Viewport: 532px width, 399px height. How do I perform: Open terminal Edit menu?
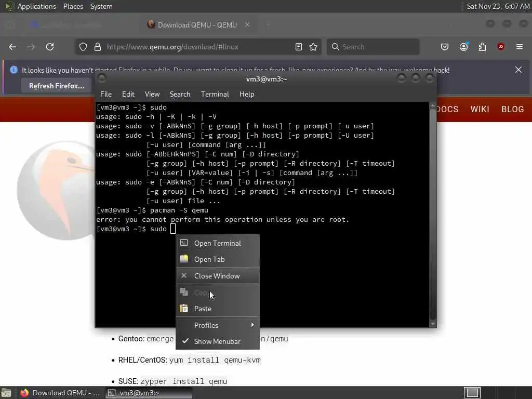click(128, 95)
